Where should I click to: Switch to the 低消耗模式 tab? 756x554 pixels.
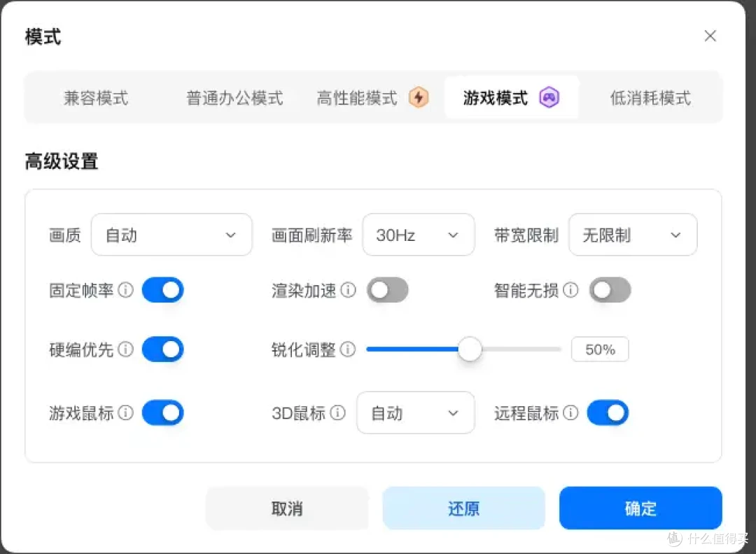pyautogui.click(x=650, y=98)
